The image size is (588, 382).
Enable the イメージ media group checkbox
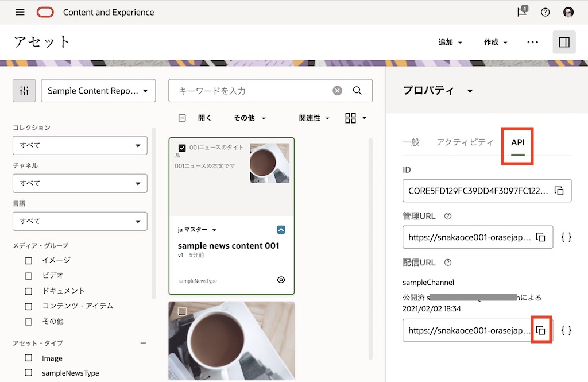29,260
